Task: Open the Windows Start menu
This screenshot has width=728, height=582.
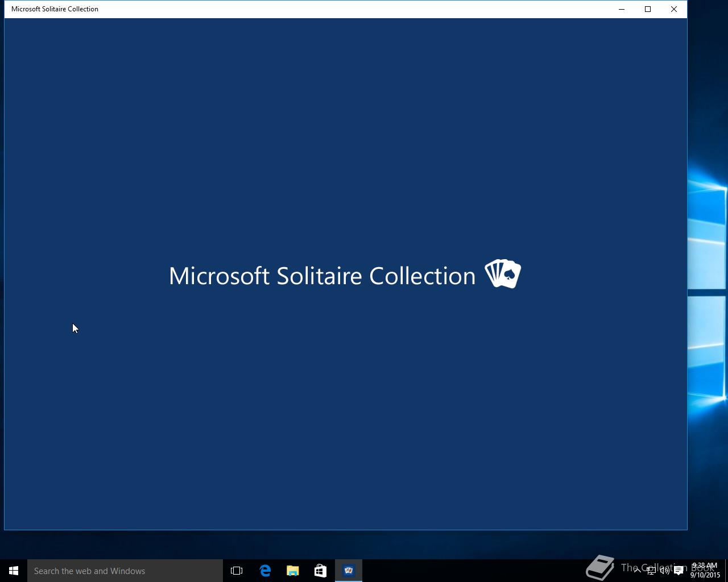Action: 14,571
